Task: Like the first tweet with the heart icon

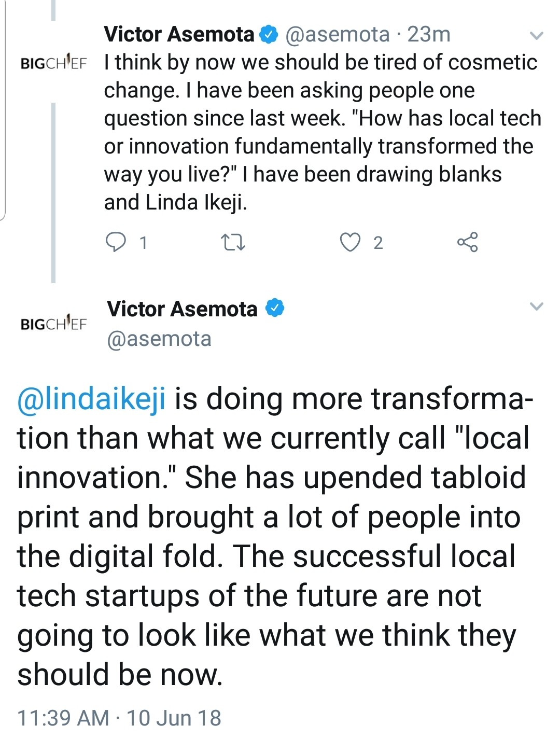Action: coord(350,242)
